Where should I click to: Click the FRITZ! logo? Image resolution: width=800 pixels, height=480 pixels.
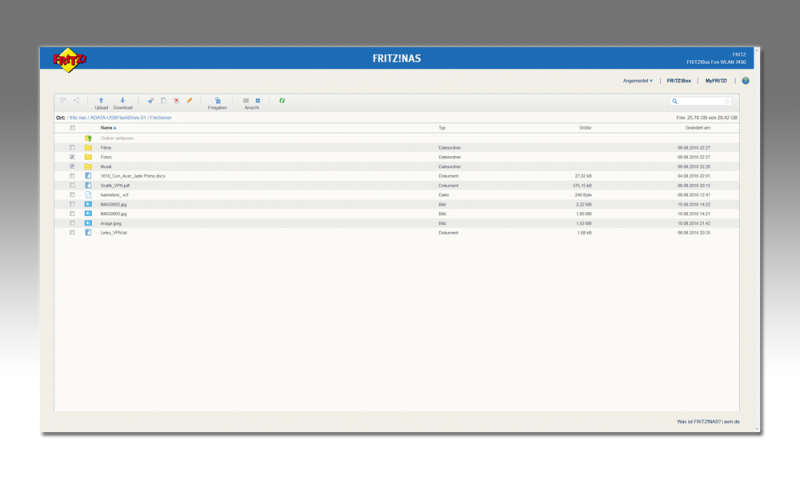point(70,60)
